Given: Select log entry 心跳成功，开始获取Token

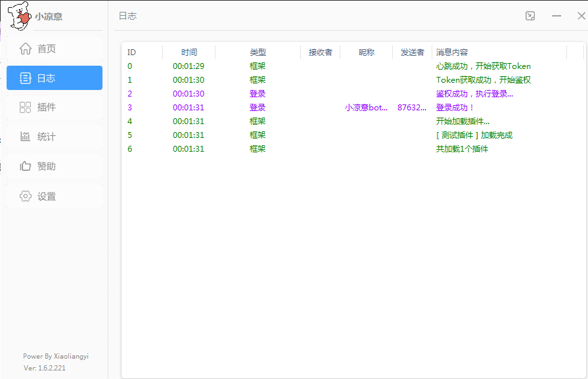Looking at the screenshot, I should 483,66.
